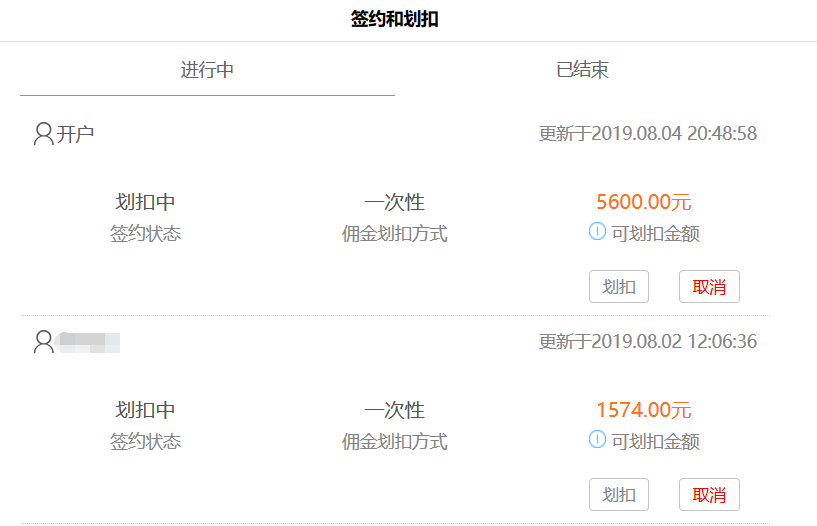This screenshot has width=817, height=526.
Task: Click the blurred account name
Action: [x=89, y=342]
